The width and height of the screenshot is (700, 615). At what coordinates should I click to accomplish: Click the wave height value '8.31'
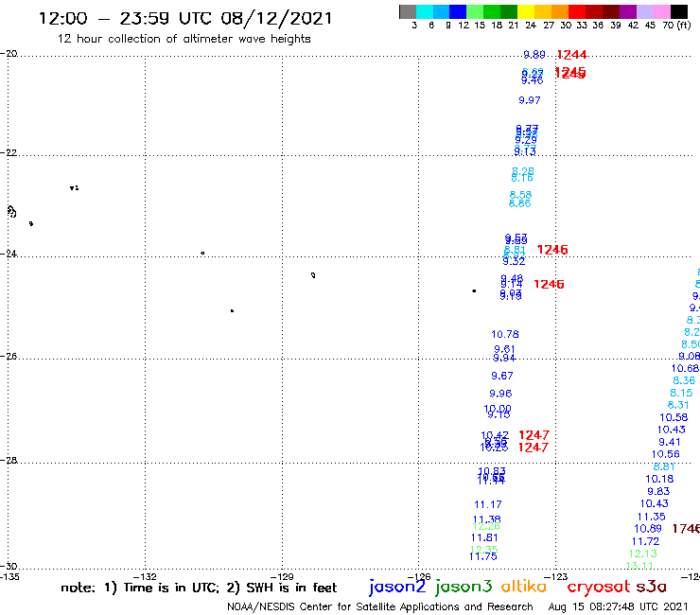pos(678,405)
